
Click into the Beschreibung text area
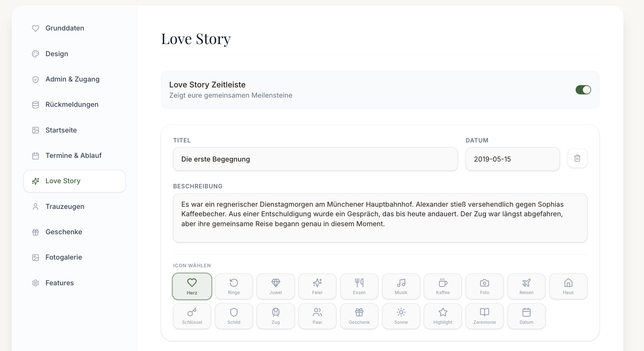point(380,218)
